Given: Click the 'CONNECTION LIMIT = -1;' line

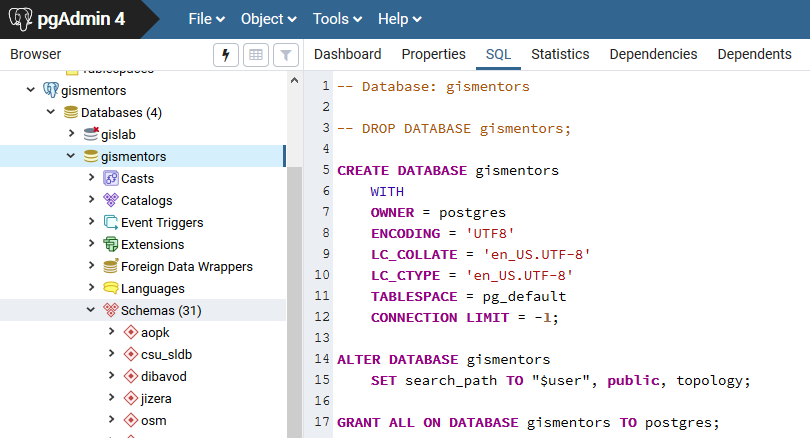Looking at the screenshot, I should coord(464,318).
